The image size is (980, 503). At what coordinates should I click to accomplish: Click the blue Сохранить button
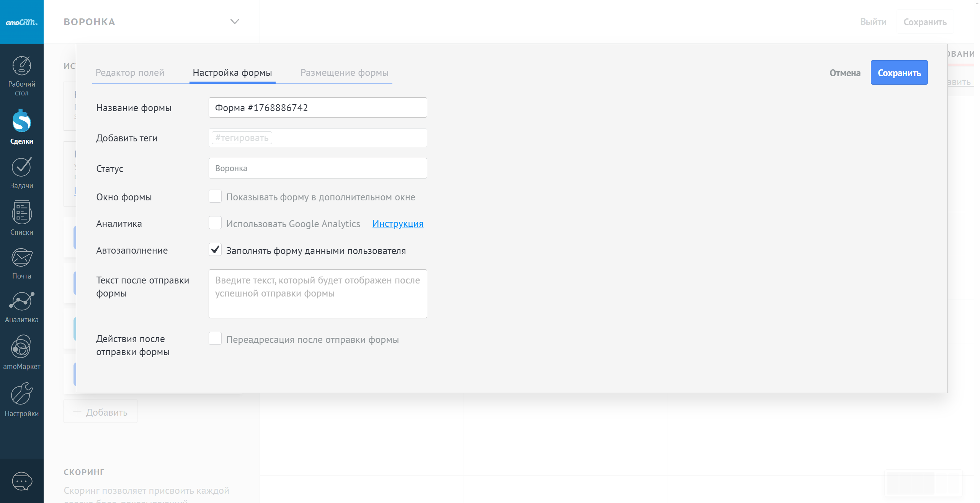click(899, 72)
